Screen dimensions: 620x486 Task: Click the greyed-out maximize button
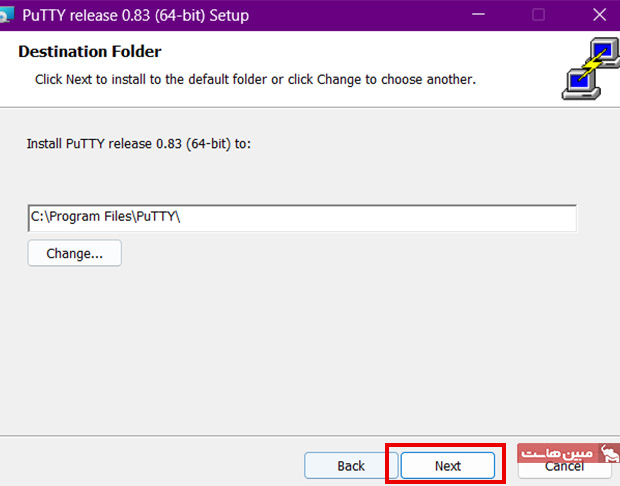(x=539, y=15)
